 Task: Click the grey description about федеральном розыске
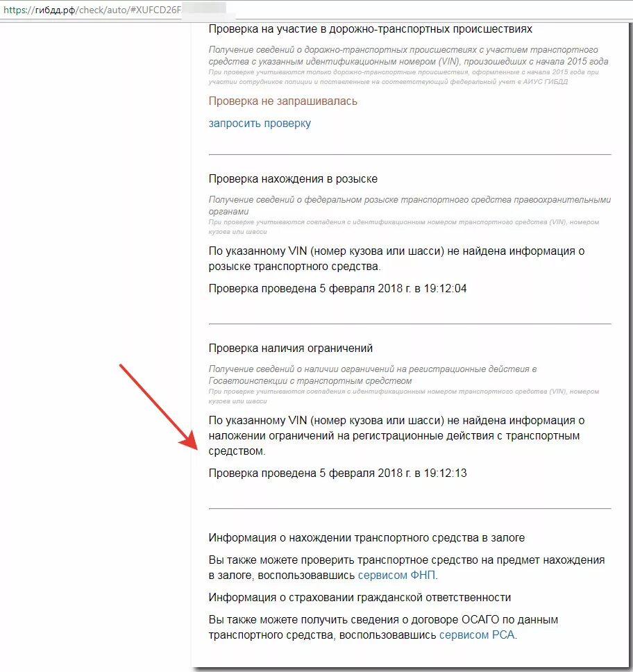[410, 205]
